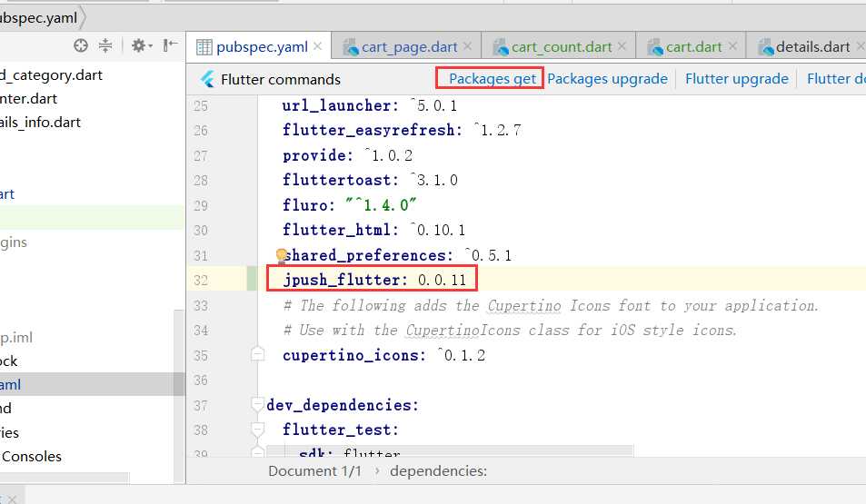Viewport: 866px width, 504px height.
Task: Click the fluttertoast dependency line
Action: coord(370,180)
